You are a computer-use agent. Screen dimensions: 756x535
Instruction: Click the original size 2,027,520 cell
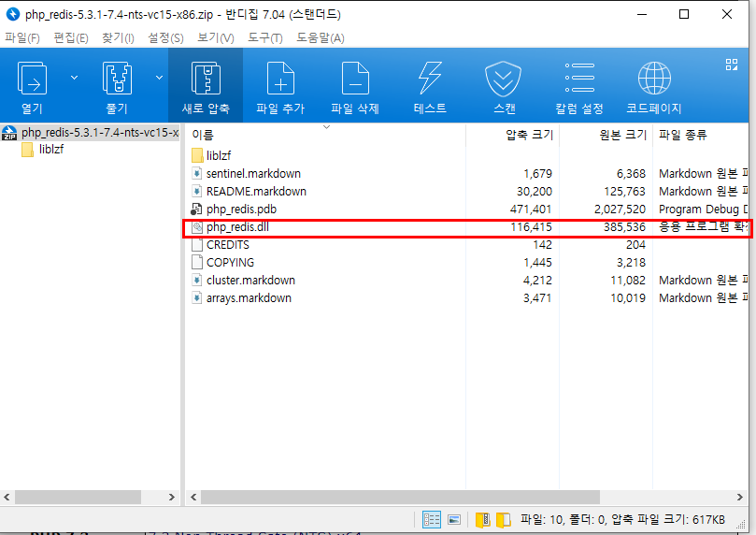coord(620,209)
